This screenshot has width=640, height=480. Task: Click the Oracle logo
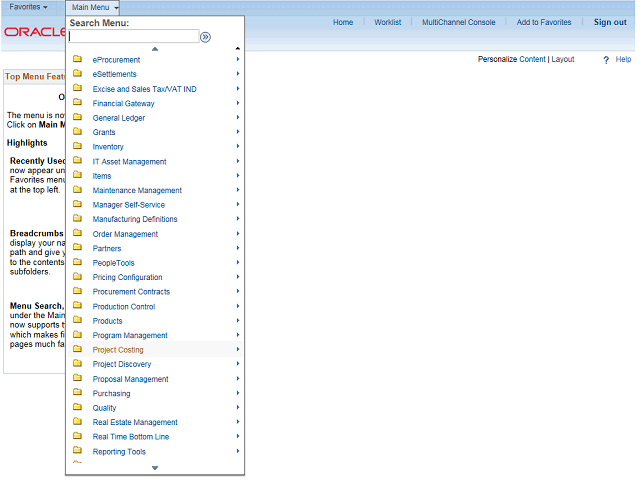(35, 32)
